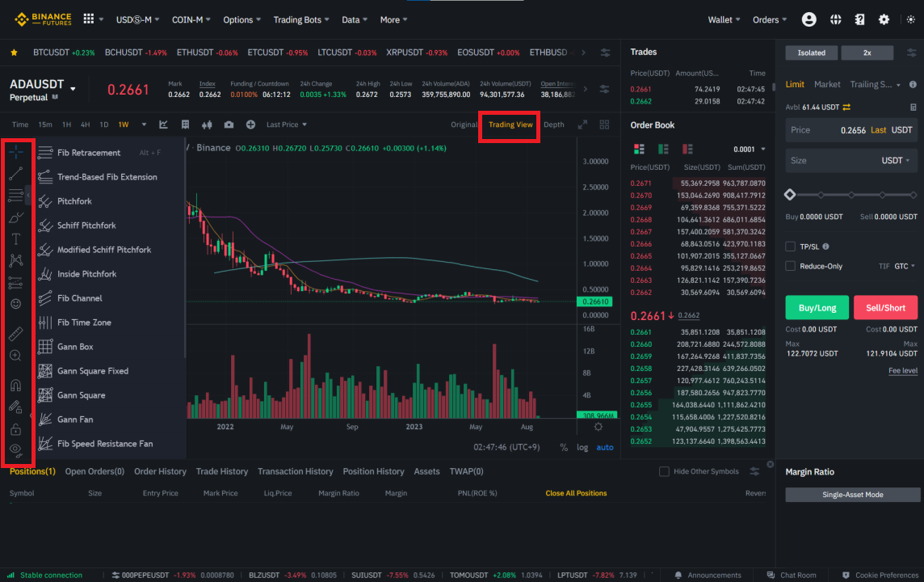Select the text annotation tool
The height and width of the screenshot is (582, 924).
click(x=16, y=238)
